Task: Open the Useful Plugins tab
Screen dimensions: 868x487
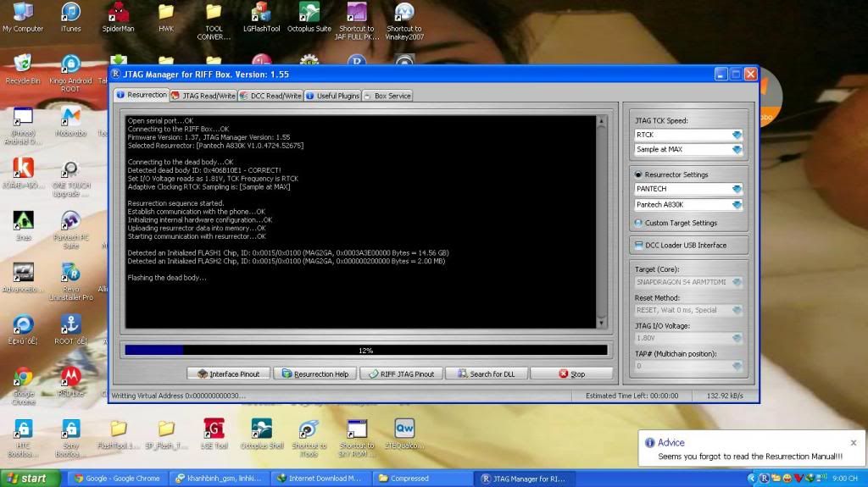Action: 332,96
